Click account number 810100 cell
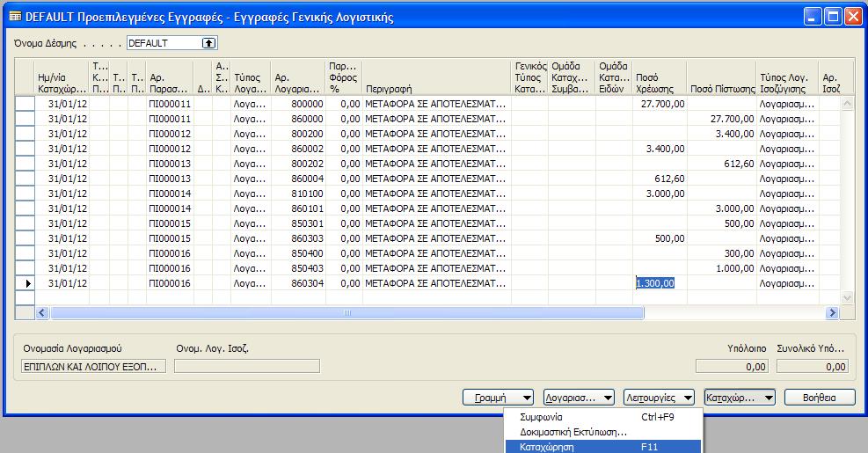868x453 pixels. (298, 194)
